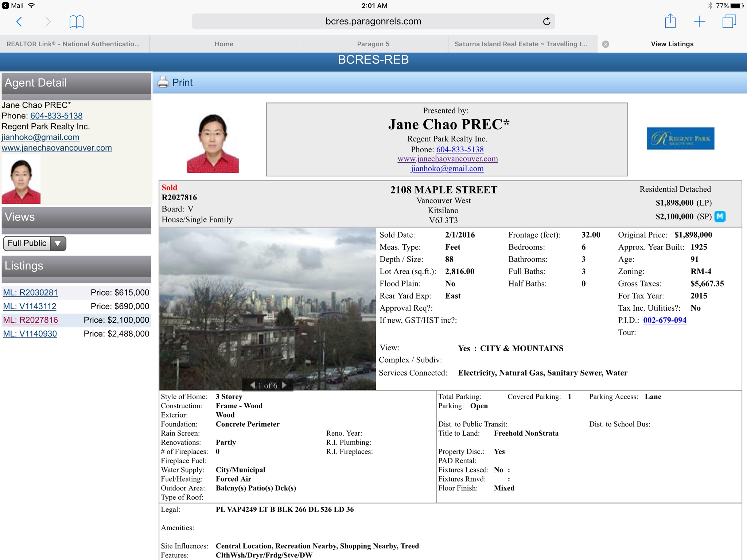Tap the share icon in Safari
Screen dimensions: 747x560
pyautogui.click(x=670, y=21)
